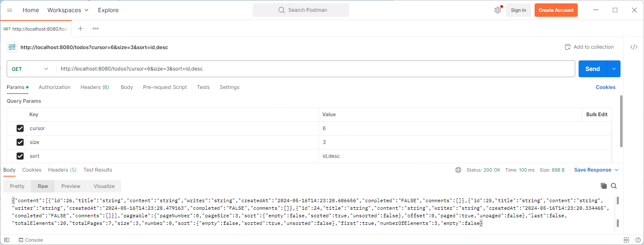This screenshot has height=245, width=644.
Task: Open the code snippet panel icon
Action: [634, 47]
